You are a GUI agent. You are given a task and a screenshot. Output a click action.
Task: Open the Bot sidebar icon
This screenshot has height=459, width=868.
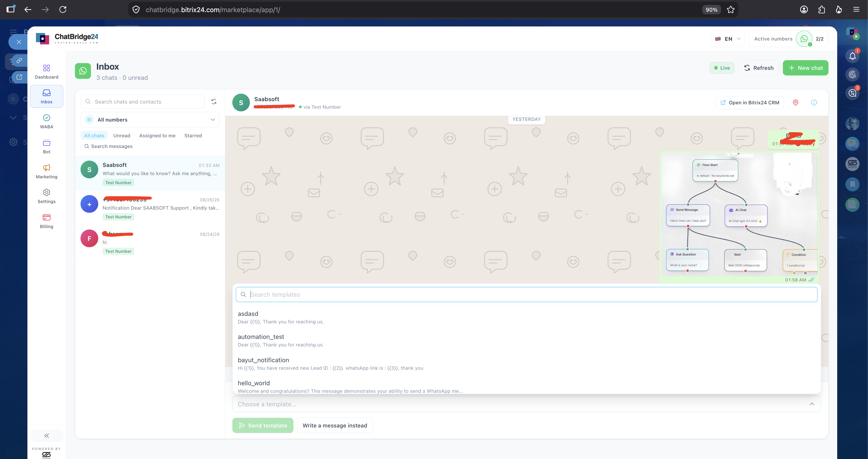47,143
